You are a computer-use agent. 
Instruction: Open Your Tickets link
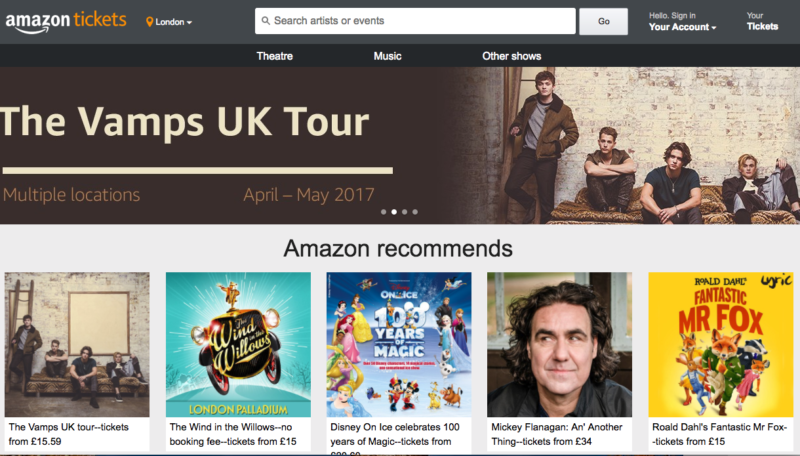(762, 21)
